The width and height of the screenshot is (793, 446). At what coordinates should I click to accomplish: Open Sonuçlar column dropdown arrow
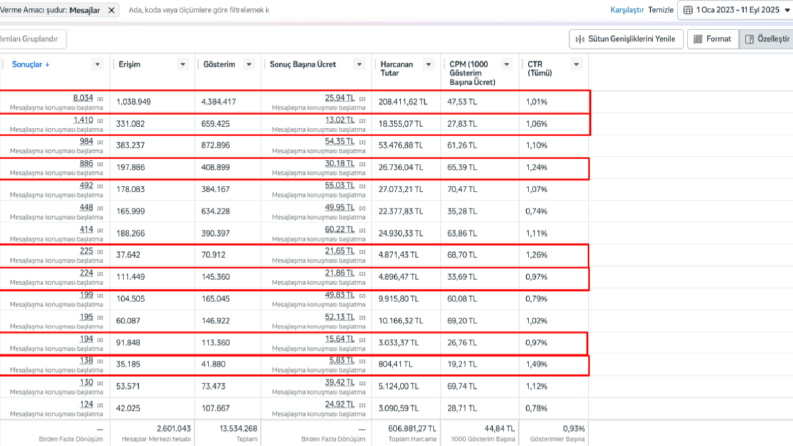coord(97,64)
